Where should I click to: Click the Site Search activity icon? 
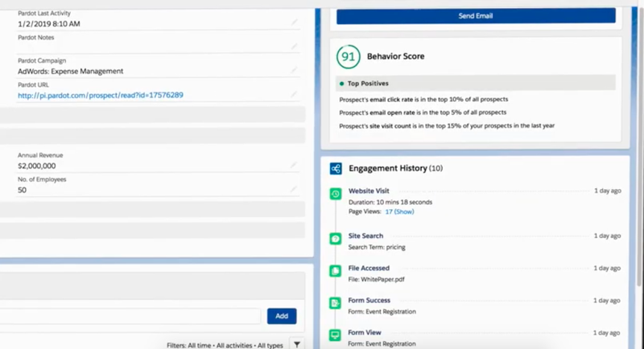[336, 239]
